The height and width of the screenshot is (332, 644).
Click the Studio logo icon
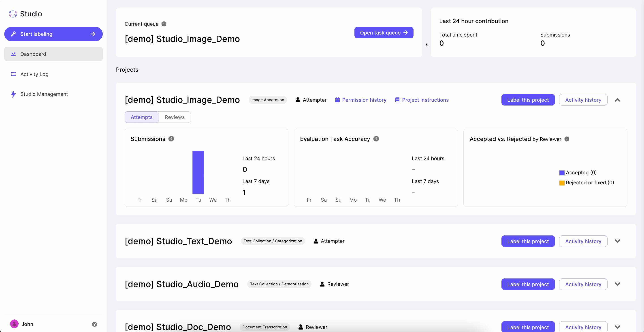(13, 14)
